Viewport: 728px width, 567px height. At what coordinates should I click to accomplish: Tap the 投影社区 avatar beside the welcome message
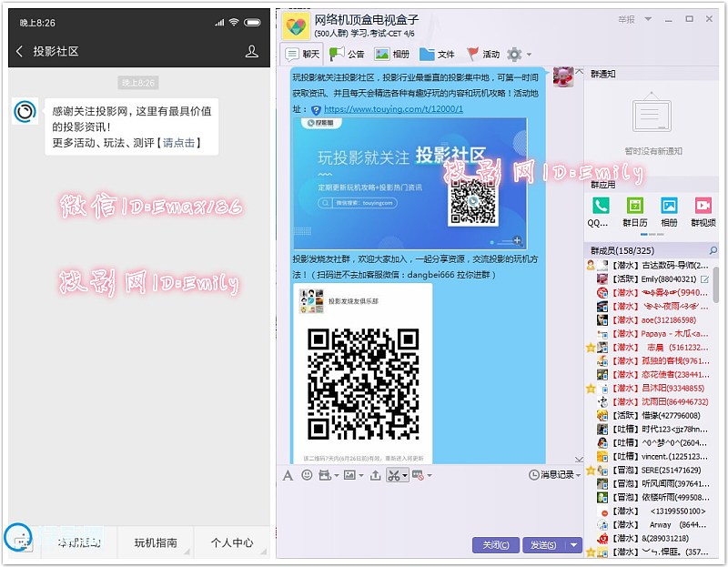[x=25, y=111]
